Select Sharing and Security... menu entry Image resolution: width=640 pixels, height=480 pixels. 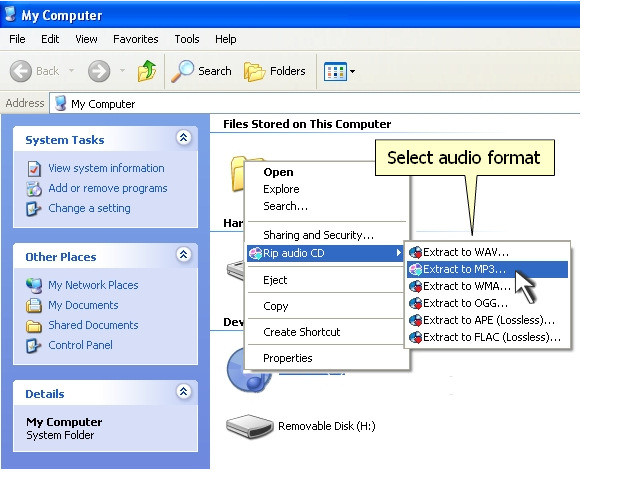pos(327,235)
